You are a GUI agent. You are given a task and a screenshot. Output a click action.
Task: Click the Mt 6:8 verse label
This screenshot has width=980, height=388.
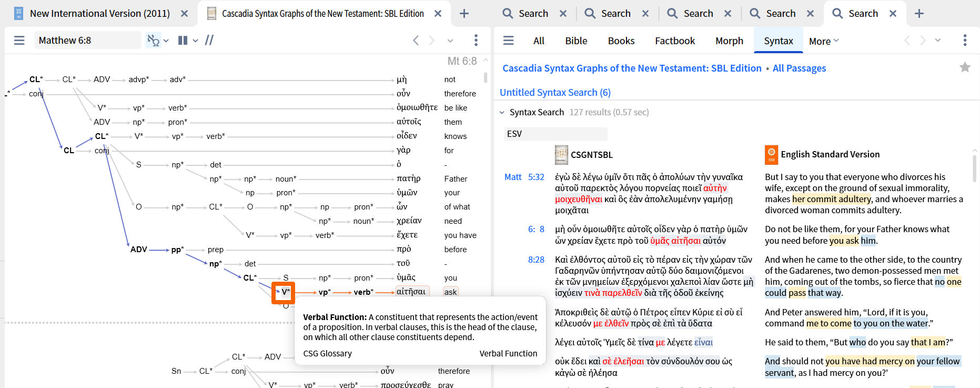[462, 61]
